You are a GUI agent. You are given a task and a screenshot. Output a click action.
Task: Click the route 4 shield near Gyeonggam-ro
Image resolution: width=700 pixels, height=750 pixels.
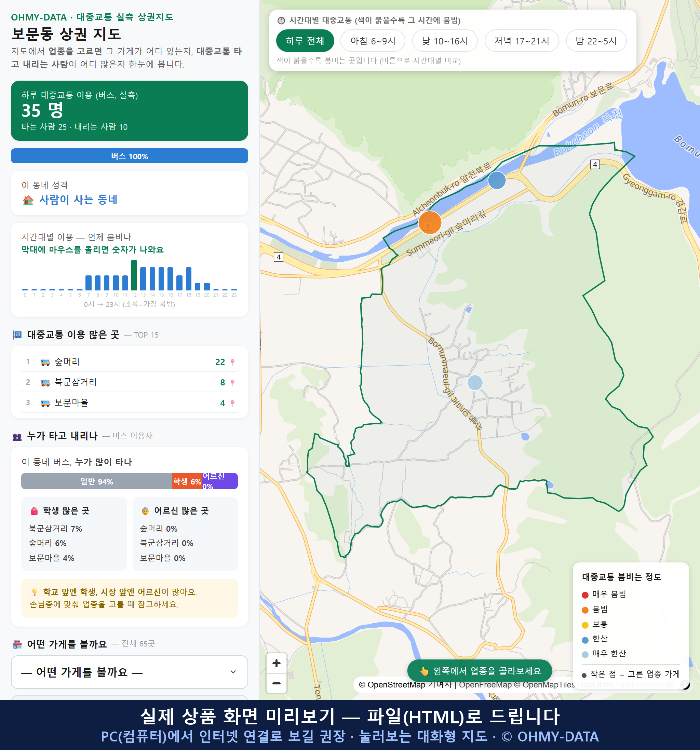pos(595,164)
